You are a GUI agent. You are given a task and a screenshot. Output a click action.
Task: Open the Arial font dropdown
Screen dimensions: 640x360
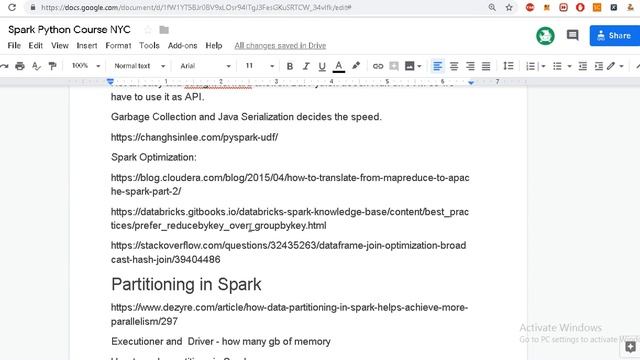[205, 66]
